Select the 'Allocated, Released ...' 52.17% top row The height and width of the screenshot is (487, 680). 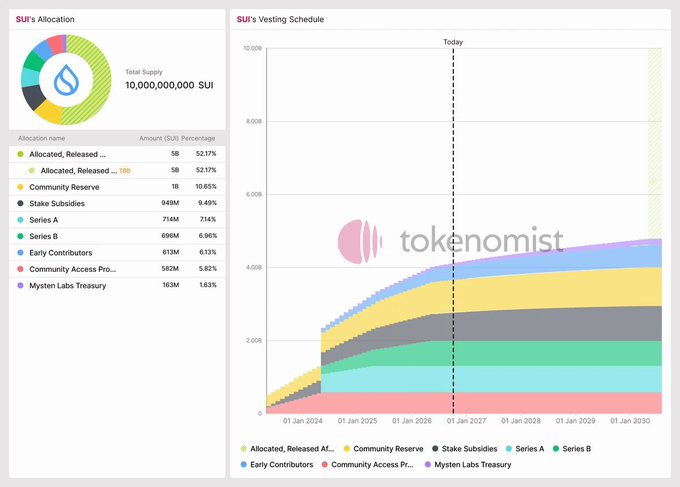click(x=117, y=154)
